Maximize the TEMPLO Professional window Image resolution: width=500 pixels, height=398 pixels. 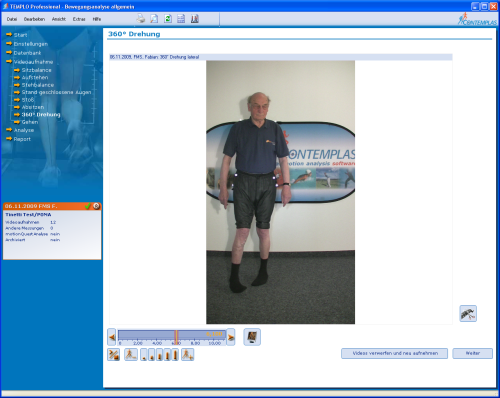[x=484, y=6]
